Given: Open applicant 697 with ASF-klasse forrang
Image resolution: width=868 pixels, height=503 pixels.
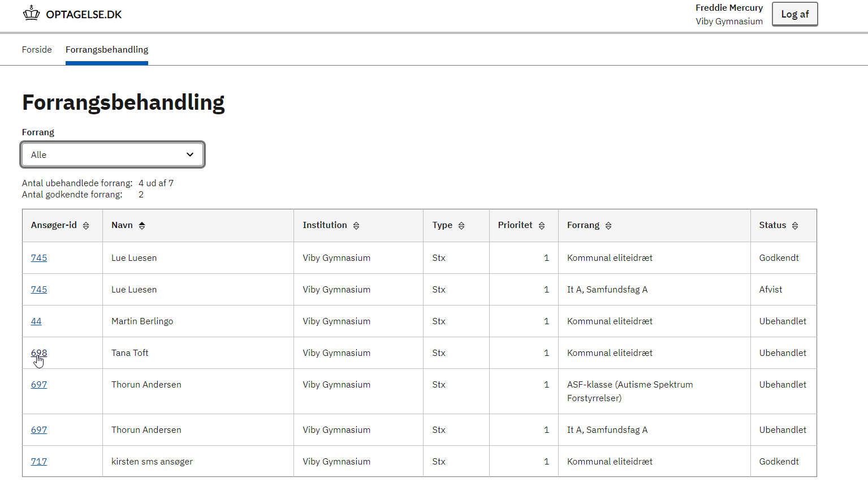Looking at the screenshot, I should coord(39,384).
